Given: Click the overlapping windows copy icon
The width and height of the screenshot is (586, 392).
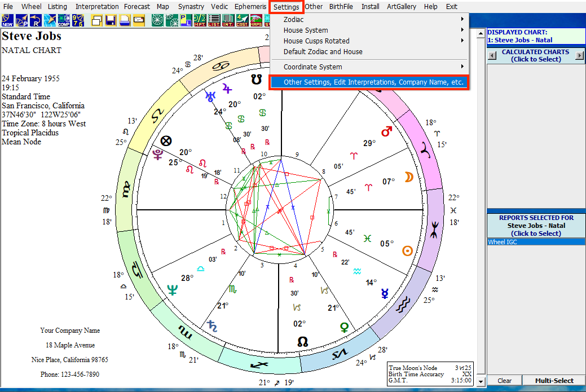Looking at the screenshot, I should tap(97, 20).
